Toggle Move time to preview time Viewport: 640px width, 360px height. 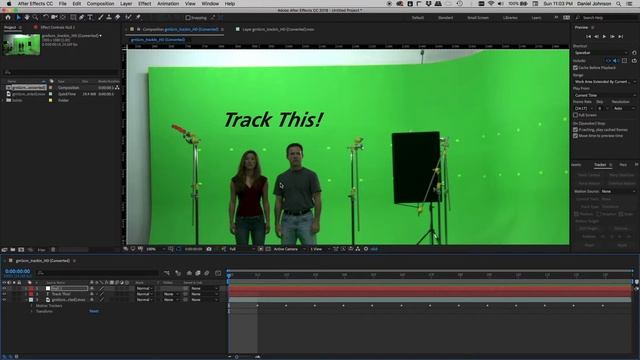[576, 136]
